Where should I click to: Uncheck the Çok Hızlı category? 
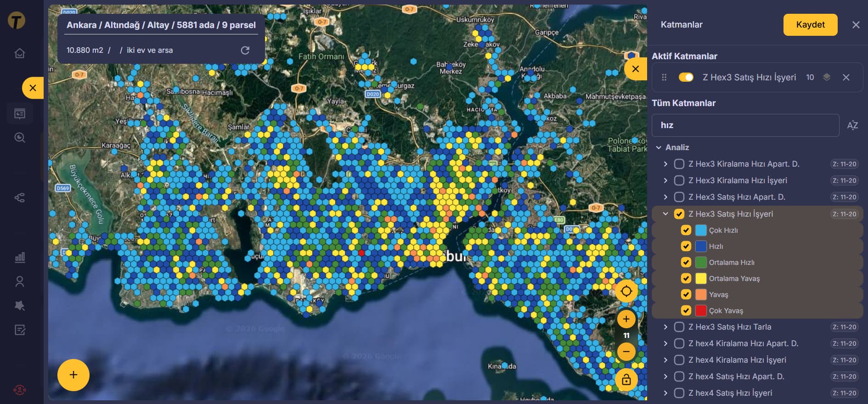click(686, 230)
